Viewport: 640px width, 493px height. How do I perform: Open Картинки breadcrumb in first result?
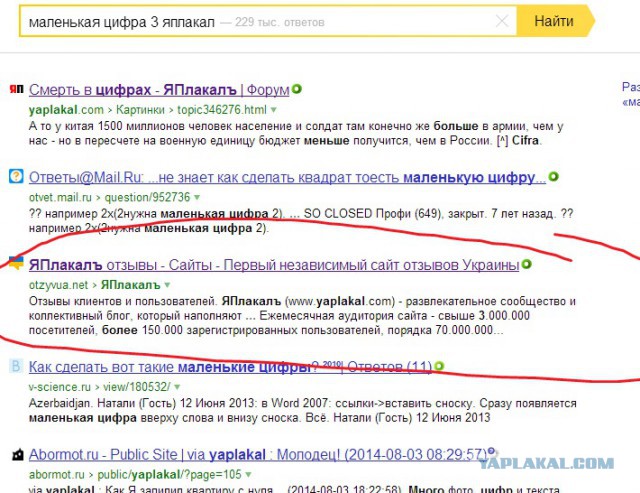[140, 110]
